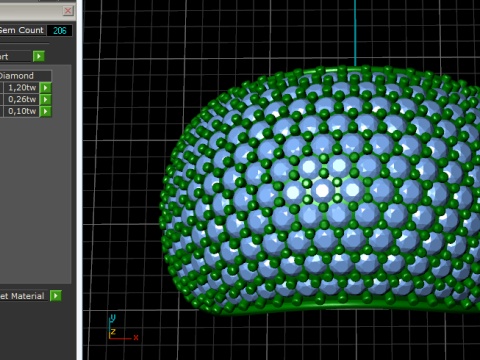The height and width of the screenshot is (360, 480).
Task: Click the green arrow next to 0,26tw
Action: 46,99
